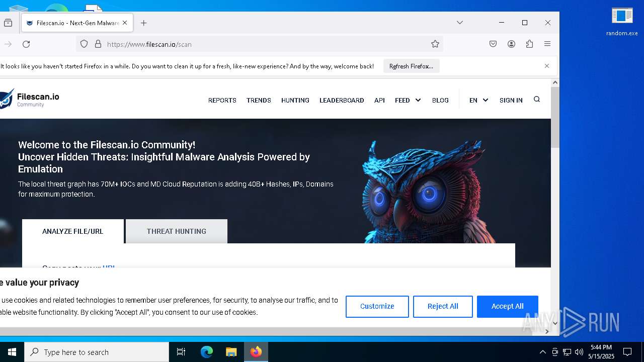Open the REPORTS menu item
The width and height of the screenshot is (644, 362).
(222, 100)
